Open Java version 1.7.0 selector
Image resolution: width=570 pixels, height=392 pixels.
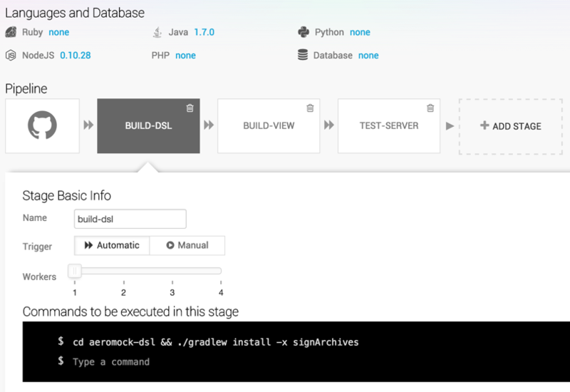pos(204,32)
